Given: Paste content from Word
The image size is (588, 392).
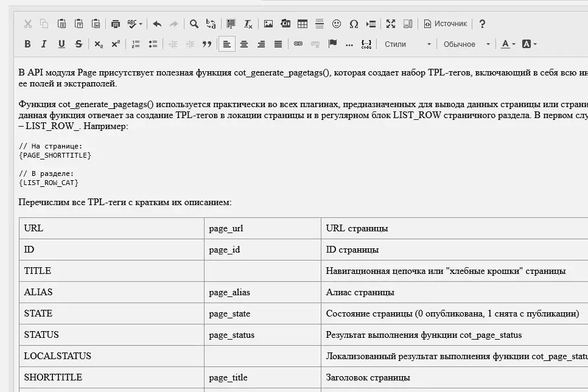Looking at the screenshot, I should tap(96, 23).
